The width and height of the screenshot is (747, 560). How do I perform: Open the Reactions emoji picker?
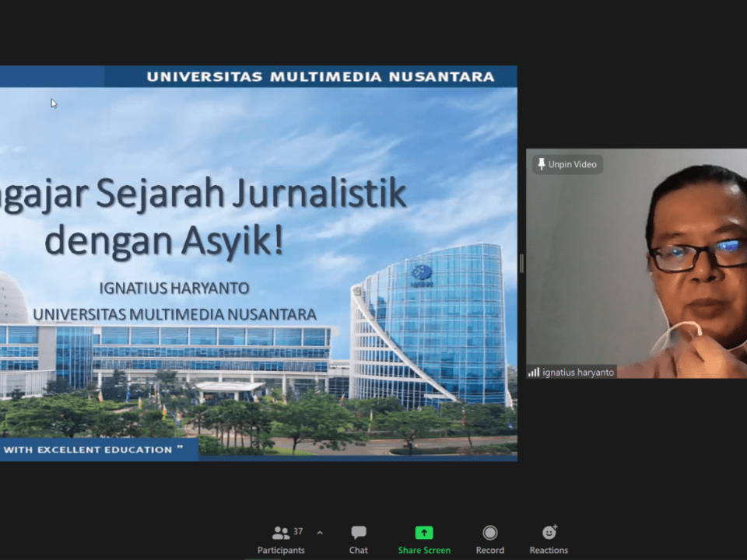pos(549,533)
